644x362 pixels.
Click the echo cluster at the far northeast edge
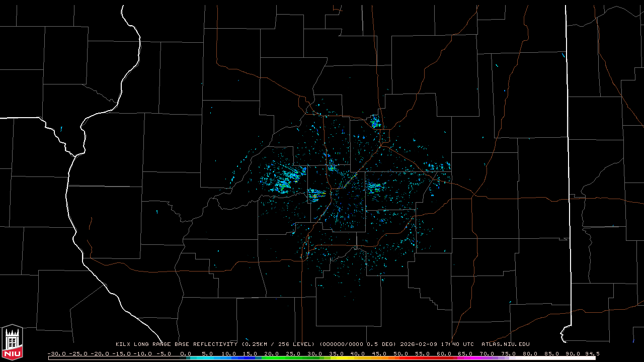438,166
